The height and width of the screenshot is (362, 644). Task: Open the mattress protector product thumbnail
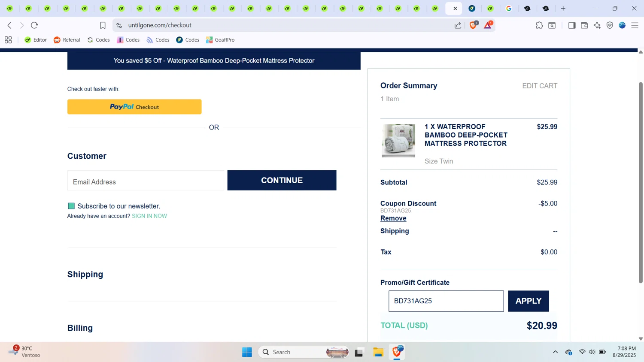[x=398, y=141]
